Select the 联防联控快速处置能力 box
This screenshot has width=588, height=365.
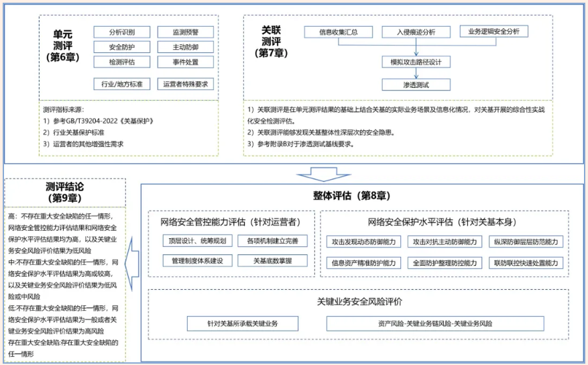527,262
